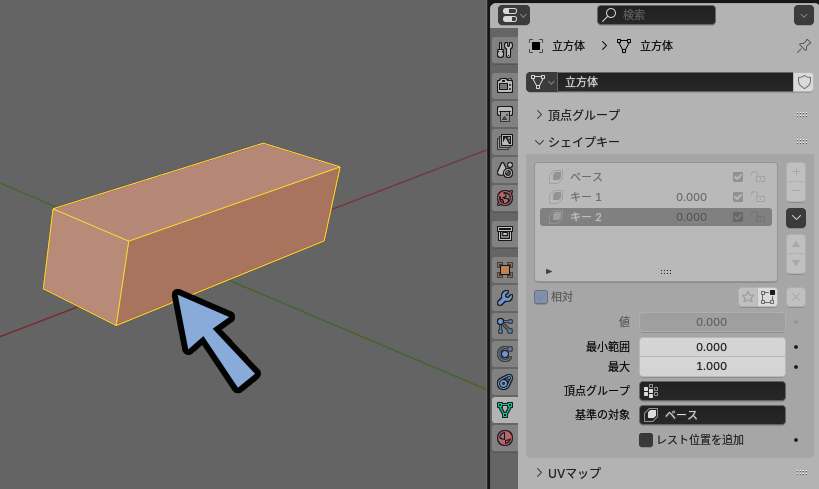Screen dimensions: 819x489
Task: Toggle the lock icon on キー 1 row
Action: click(x=758, y=197)
